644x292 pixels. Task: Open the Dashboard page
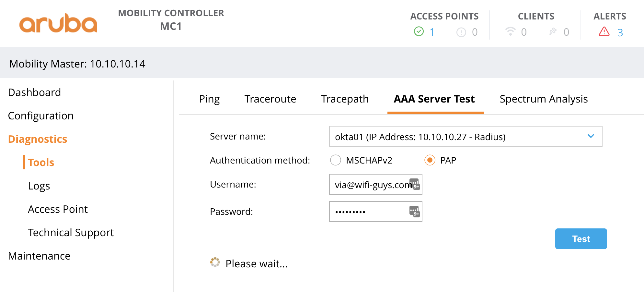click(34, 92)
